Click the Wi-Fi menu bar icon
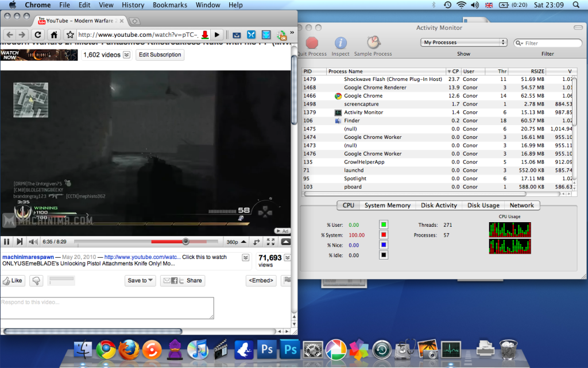Screen dimensions: 588x368 [461, 5]
